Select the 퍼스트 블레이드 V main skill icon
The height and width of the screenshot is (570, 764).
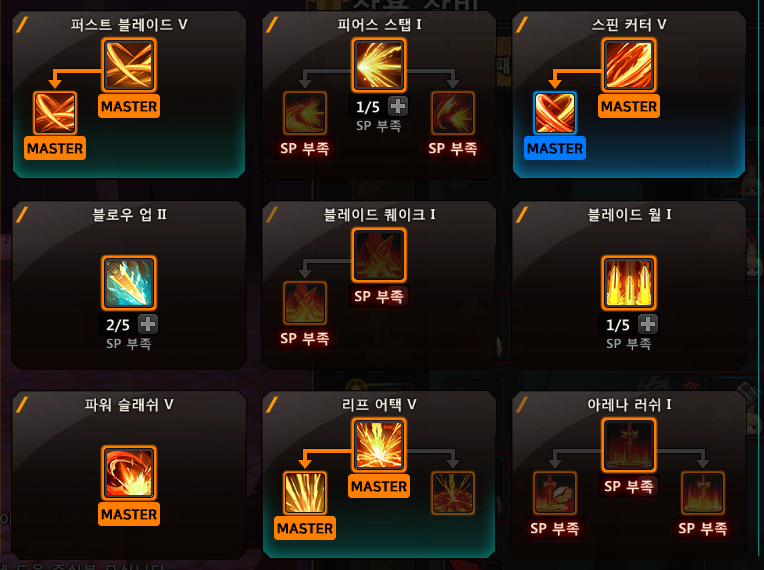[x=129, y=65]
